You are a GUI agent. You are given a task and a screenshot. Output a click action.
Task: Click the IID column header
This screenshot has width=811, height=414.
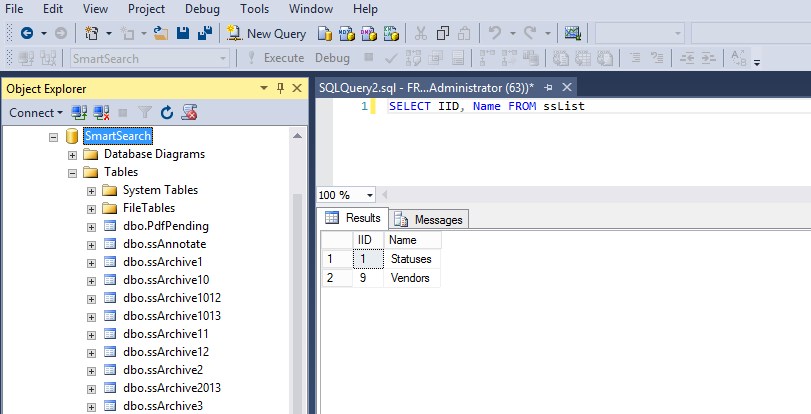[x=368, y=240]
